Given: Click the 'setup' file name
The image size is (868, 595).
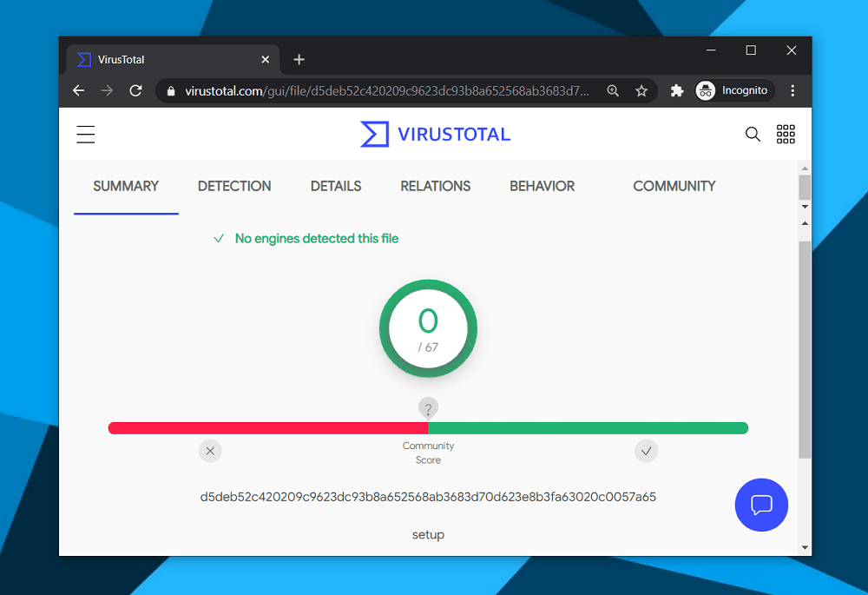Looking at the screenshot, I should point(428,534).
